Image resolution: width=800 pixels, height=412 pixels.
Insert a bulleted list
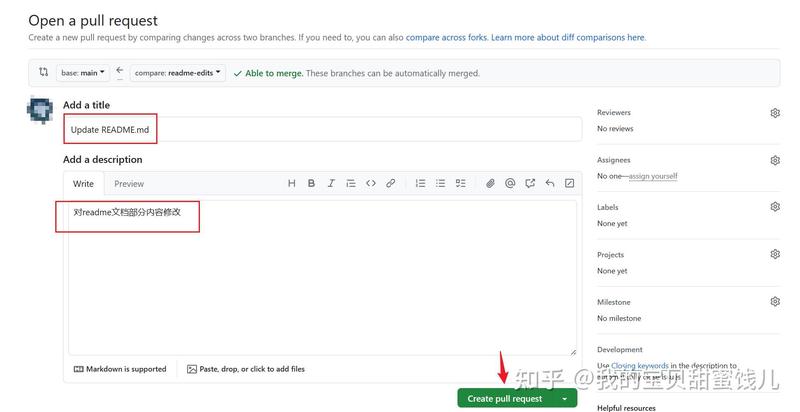pyautogui.click(x=440, y=183)
